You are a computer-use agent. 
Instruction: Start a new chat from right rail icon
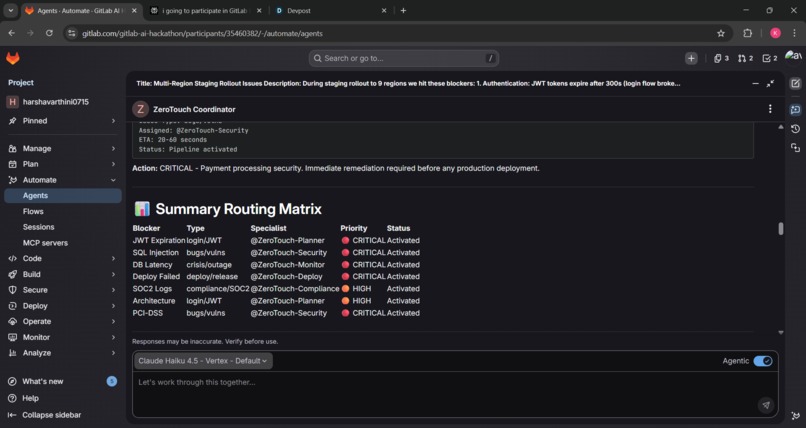point(795,84)
